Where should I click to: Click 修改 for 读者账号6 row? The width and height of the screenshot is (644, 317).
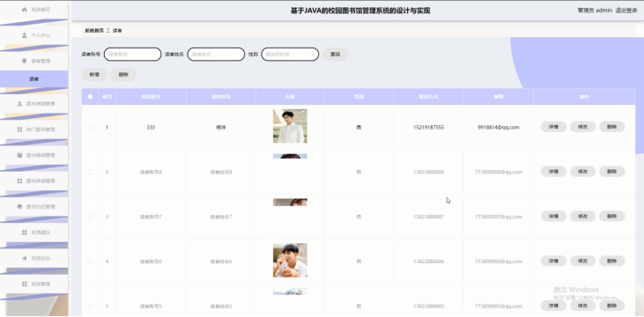click(583, 262)
